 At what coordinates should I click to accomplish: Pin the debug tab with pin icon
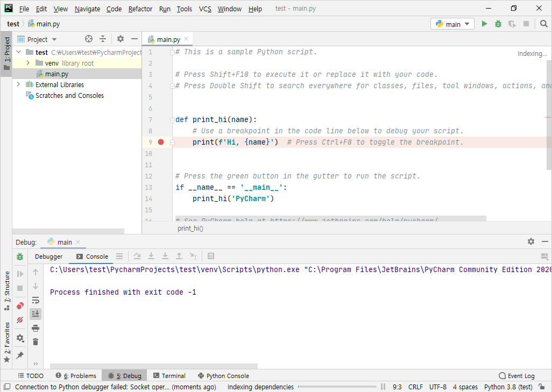point(20,355)
